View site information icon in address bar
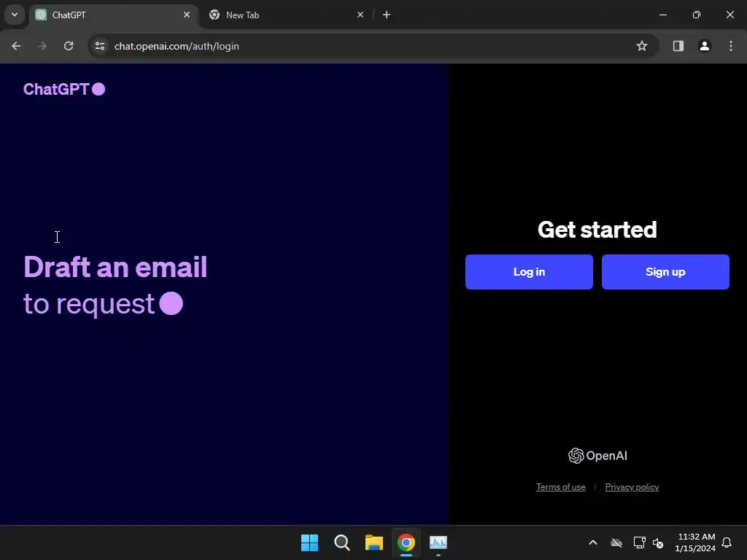The width and height of the screenshot is (747, 560). click(x=100, y=46)
